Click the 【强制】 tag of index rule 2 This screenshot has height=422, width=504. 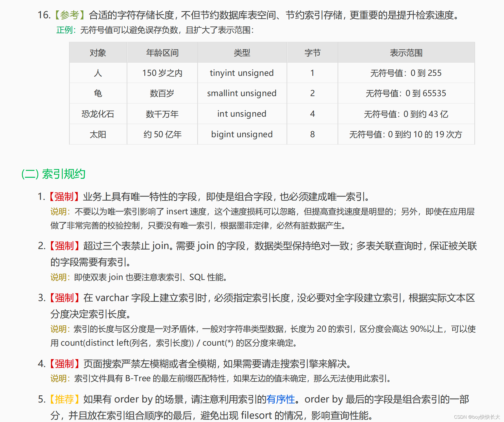[64, 246]
